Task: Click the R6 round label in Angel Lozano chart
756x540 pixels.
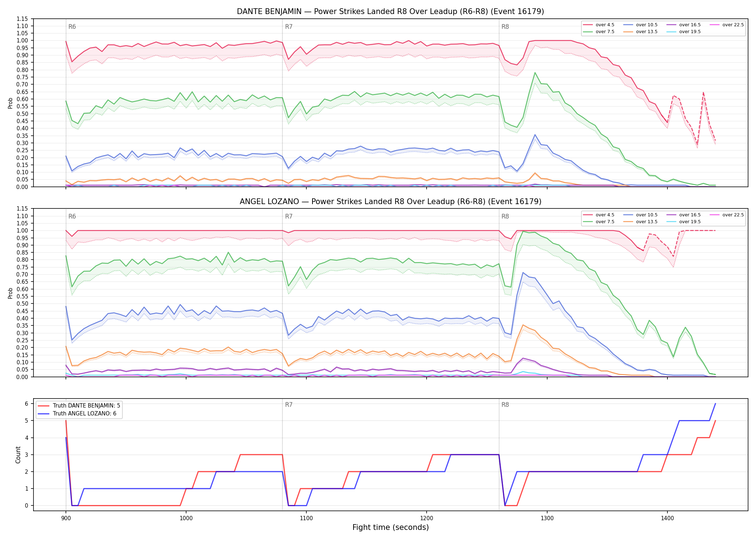Action: (x=72, y=216)
